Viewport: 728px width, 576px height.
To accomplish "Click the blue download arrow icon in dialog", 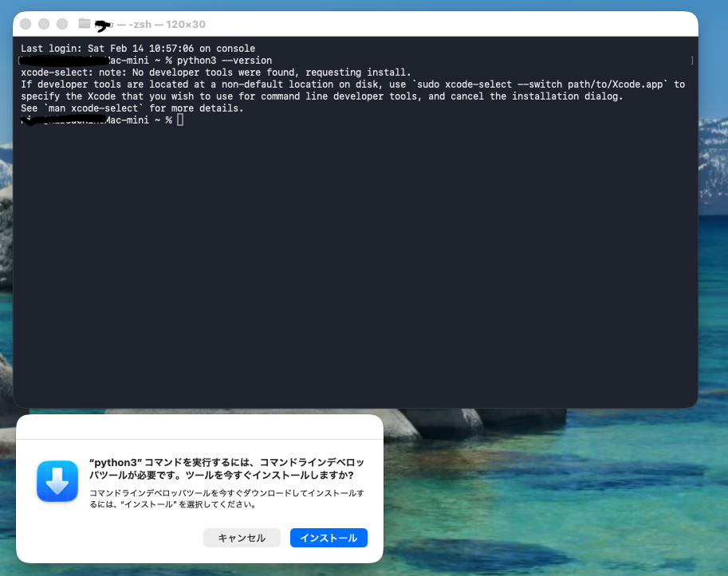I will tap(57, 481).
